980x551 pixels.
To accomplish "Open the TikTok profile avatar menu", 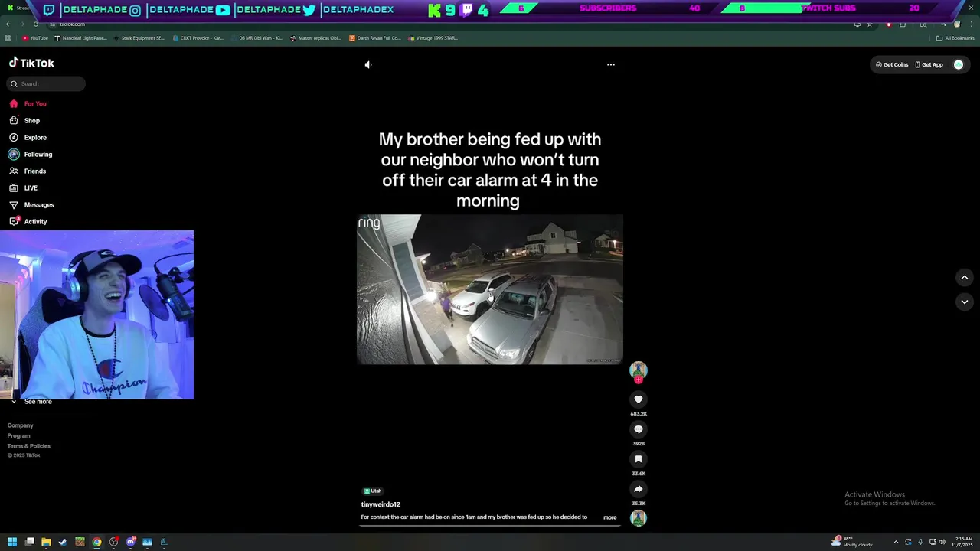I will (x=959, y=65).
